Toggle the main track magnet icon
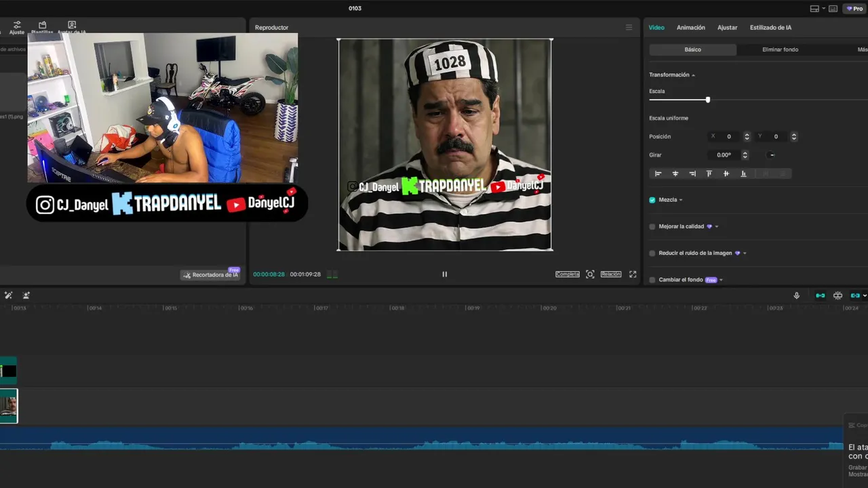This screenshot has width=868, height=488. [x=821, y=296]
